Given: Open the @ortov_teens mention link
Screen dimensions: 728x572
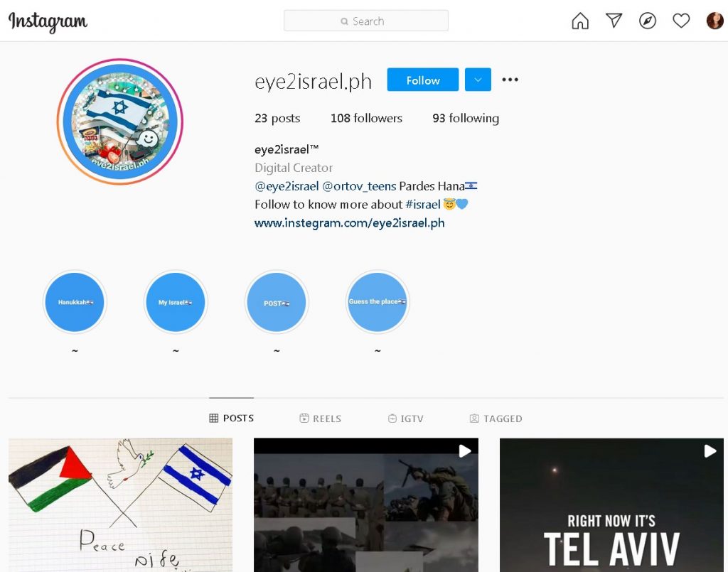Looking at the screenshot, I should 359,186.
